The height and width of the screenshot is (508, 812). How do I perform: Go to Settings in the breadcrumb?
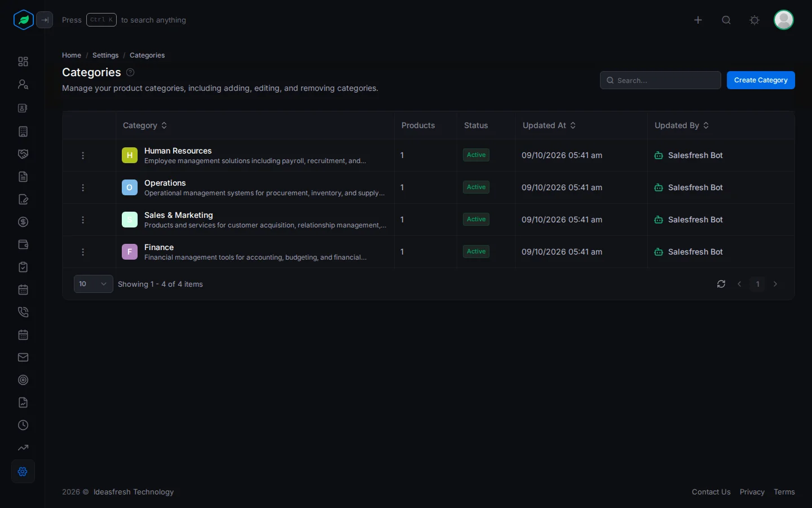tap(105, 55)
